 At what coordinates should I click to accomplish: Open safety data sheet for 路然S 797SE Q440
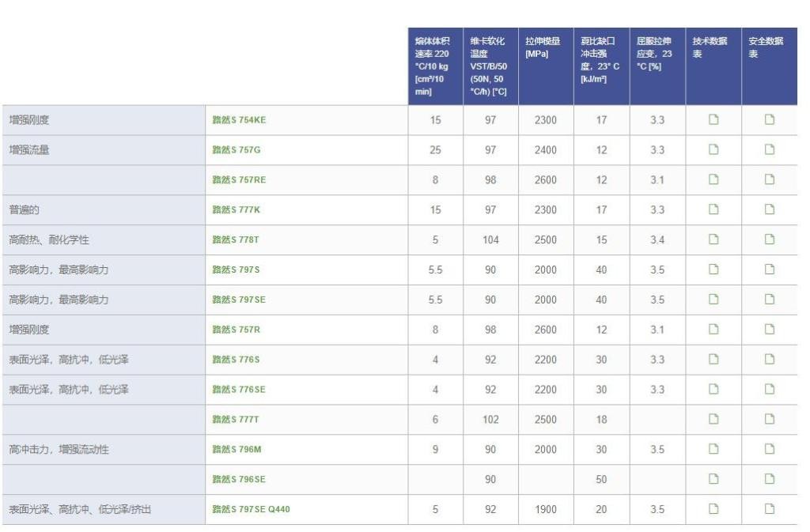pos(769,509)
